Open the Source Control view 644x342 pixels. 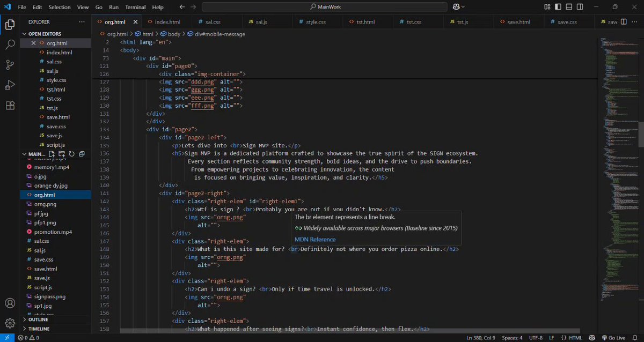pyautogui.click(x=10, y=65)
